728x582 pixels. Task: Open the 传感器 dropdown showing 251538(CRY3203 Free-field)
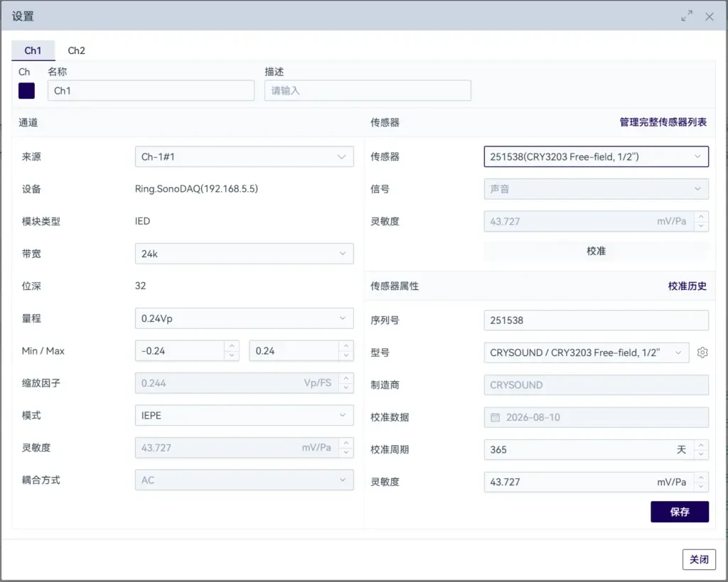pyautogui.click(x=596, y=157)
